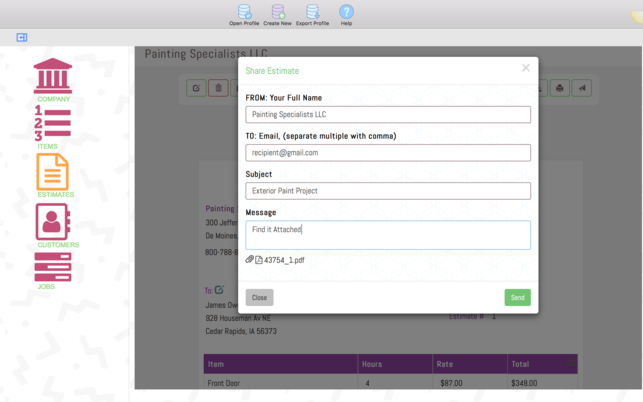
Task: Click the print estimate icon
Action: (x=559, y=88)
